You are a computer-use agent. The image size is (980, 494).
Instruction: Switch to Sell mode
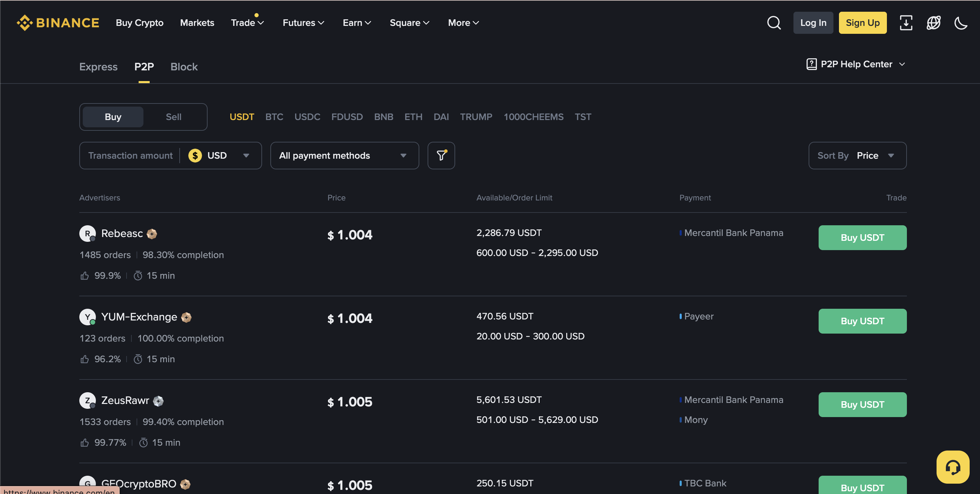click(x=173, y=117)
